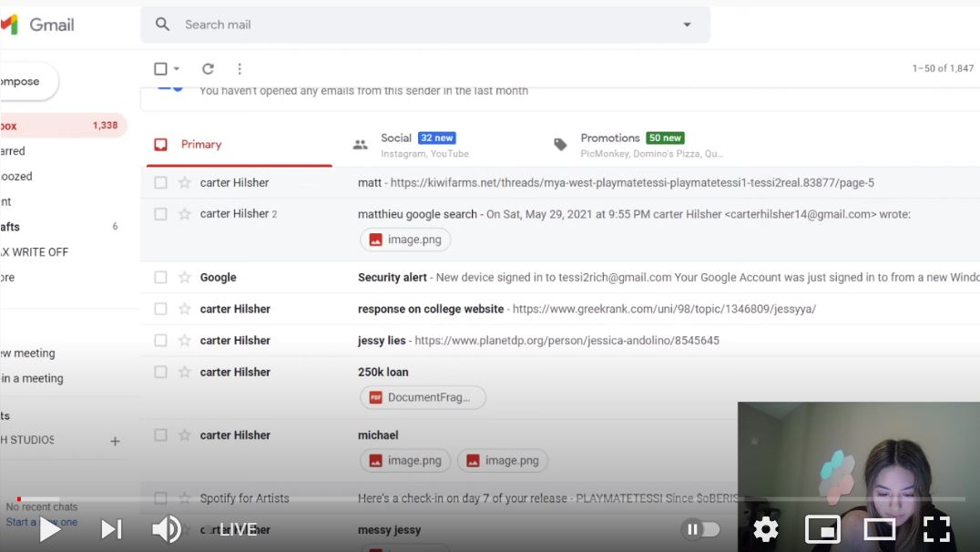The image size is (980, 552).
Task: Select the 'matthieu google search' email checkbox
Action: coord(160,214)
